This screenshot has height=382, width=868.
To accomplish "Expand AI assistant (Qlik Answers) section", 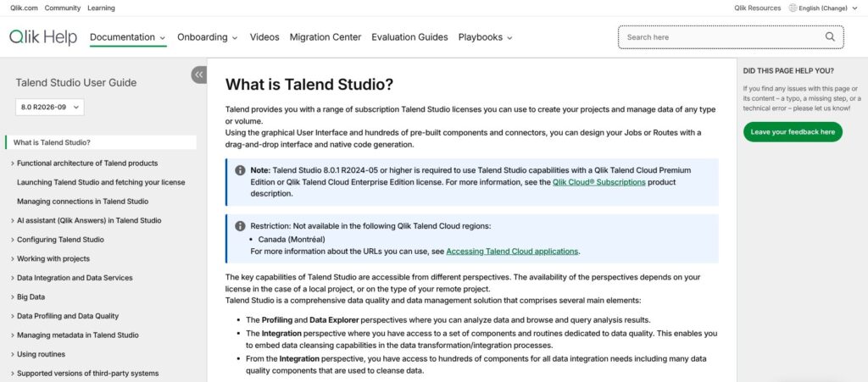I will 13,220.
